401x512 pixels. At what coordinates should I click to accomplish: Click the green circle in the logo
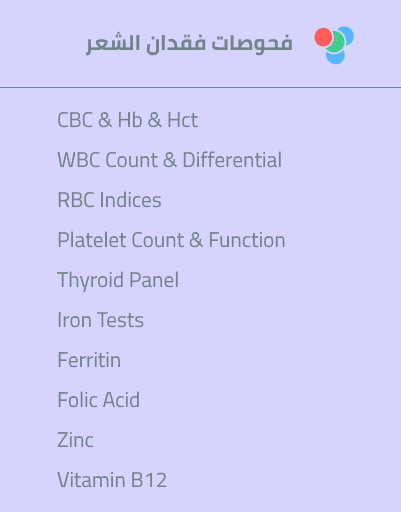click(x=335, y=42)
